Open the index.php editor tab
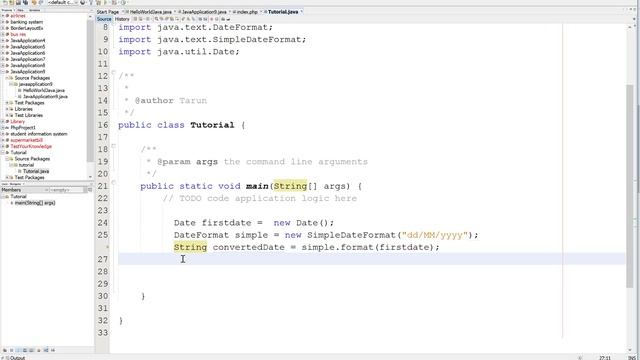Image resolution: width=640 pixels, height=360 pixels. [246, 12]
